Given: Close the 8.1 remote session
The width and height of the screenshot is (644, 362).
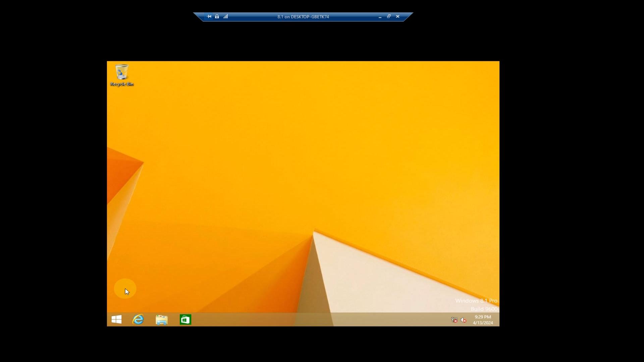Looking at the screenshot, I should (x=398, y=16).
